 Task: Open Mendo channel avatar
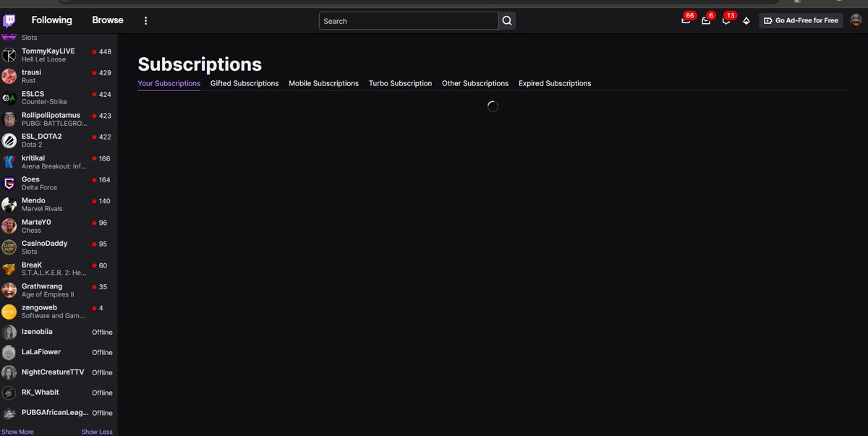[9, 205]
